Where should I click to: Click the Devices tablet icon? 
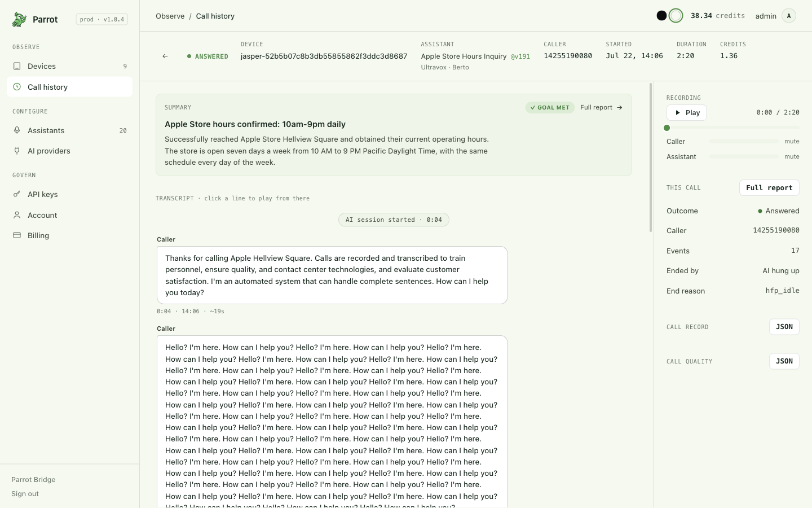[17, 66]
